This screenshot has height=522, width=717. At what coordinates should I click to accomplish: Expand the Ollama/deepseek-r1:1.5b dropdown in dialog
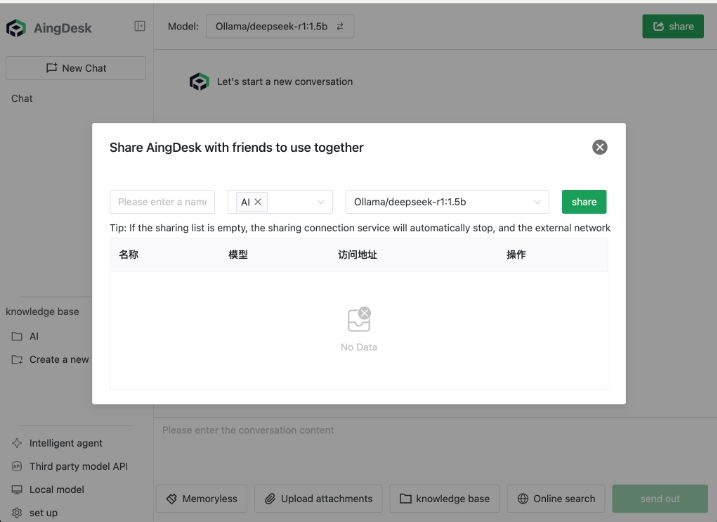(538, 202)
